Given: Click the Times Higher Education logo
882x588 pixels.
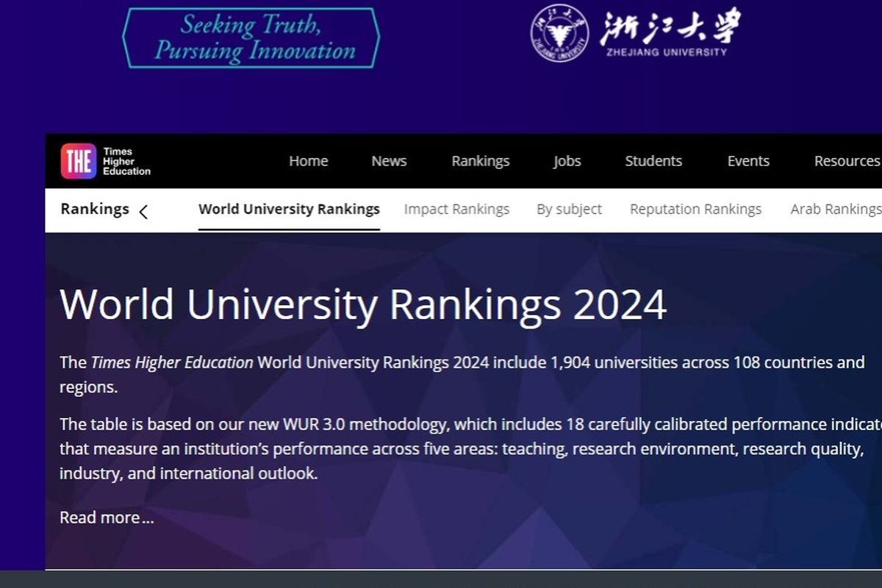Looking at the screenshot, I should 106,161.
